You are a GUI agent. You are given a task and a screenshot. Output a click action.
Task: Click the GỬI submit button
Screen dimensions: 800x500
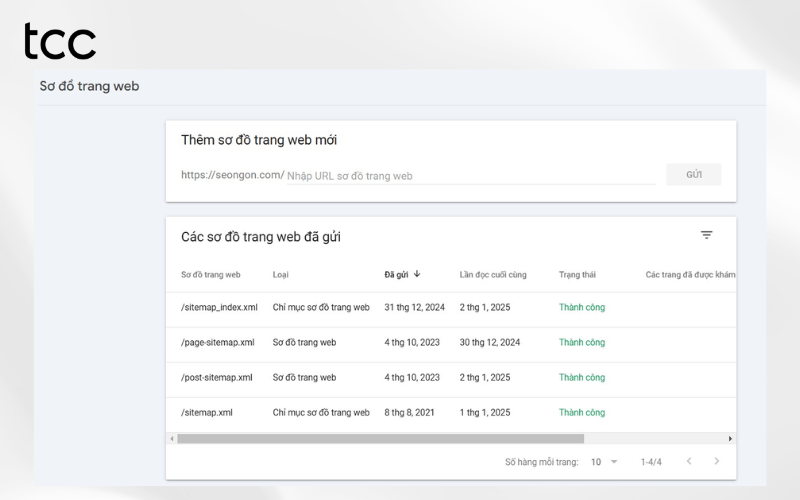(x=694, y=174)
